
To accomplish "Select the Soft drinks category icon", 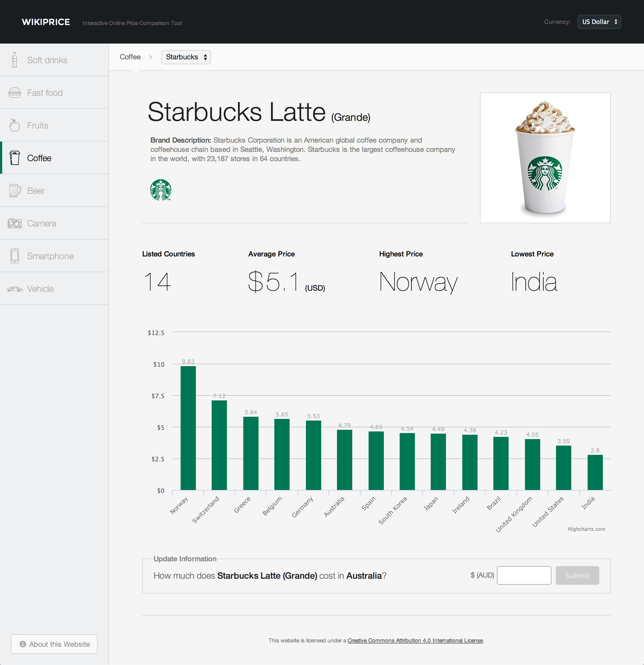I will (15, 60).
